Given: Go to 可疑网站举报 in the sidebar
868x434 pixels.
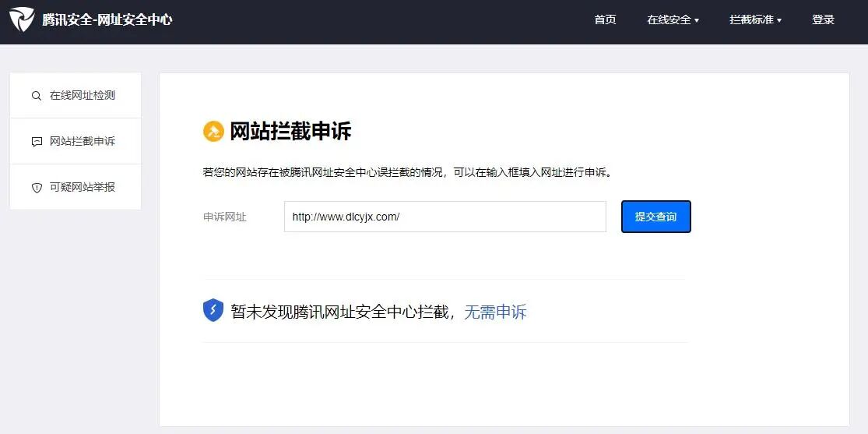Looking at the screenshot, I should (x=76, y=187).
